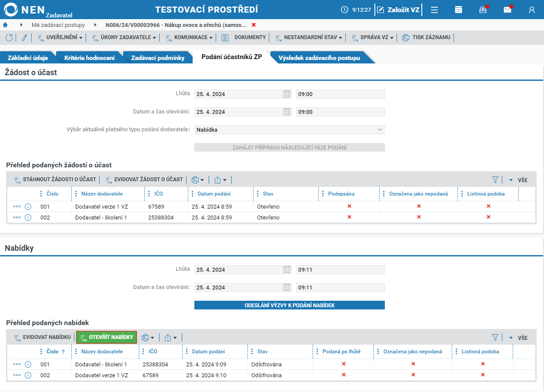Expand the Uveřejnění dropdown menu
Image resolution: width=544 pixels, height=392 pixels.
coord(60,38)
